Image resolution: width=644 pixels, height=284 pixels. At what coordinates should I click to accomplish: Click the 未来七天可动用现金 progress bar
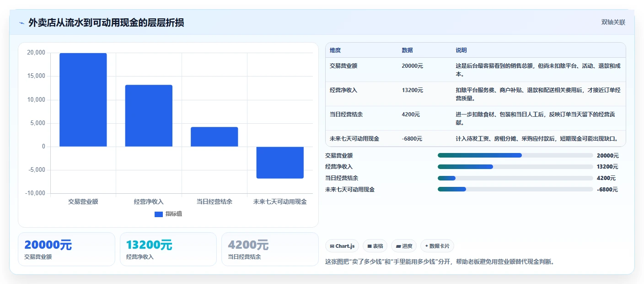(x=515, y=189)
